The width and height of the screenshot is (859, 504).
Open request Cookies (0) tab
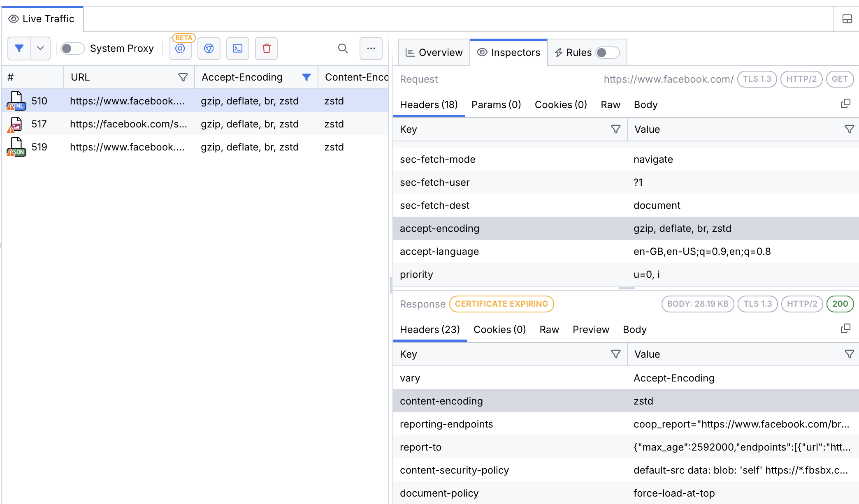[561, 105]
